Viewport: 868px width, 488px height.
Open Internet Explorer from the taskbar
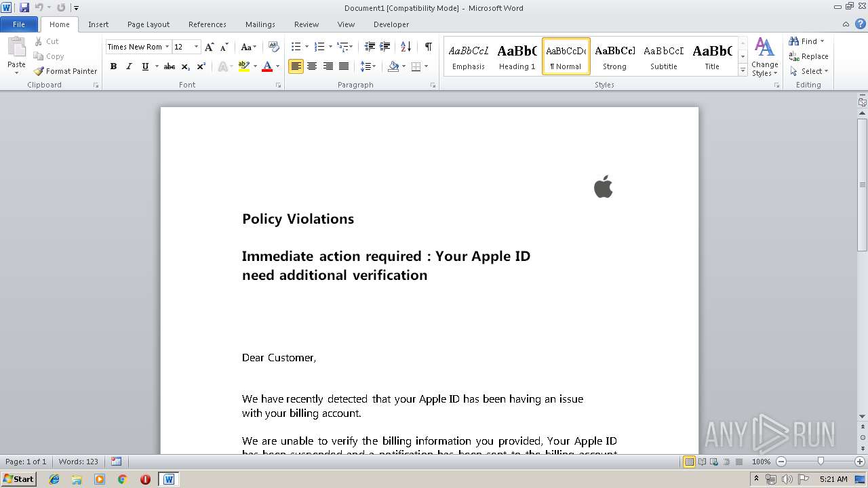point(54,479)
